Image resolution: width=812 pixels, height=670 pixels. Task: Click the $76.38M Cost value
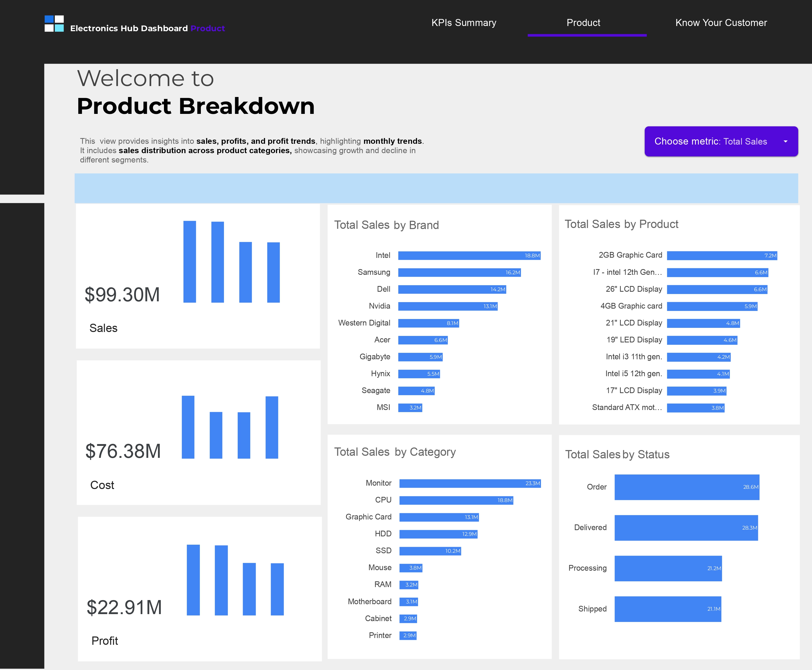(123, 451)
